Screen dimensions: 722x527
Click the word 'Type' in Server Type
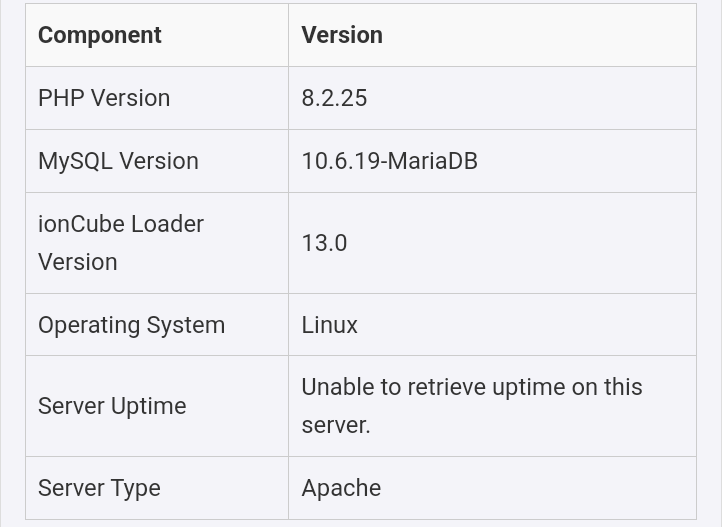pyautogui.click(x=135, y=488)
